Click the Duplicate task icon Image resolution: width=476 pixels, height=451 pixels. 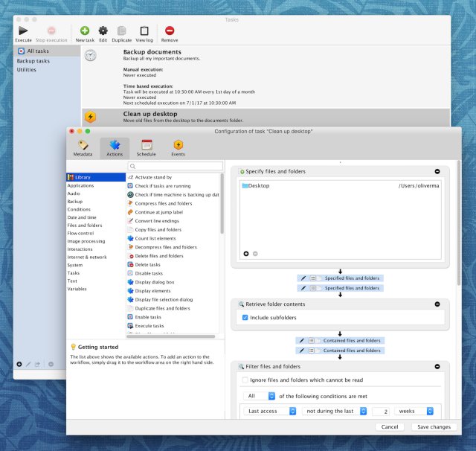coord(122,31)
